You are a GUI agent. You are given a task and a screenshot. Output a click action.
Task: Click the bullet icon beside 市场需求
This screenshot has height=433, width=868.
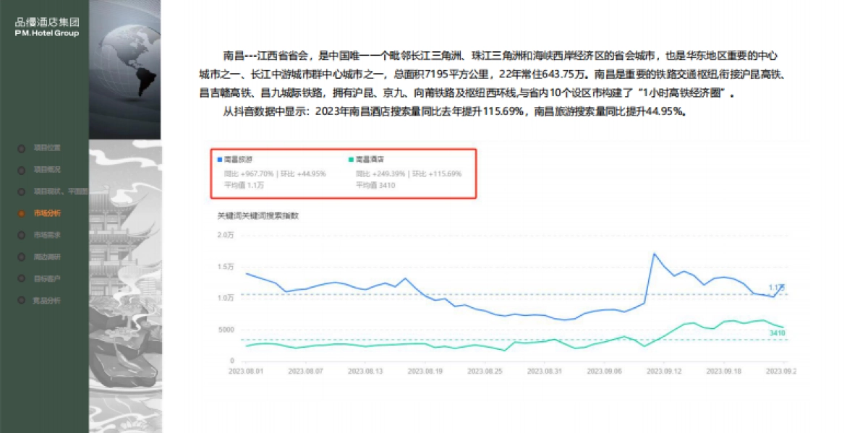click(x=21, y=235)
